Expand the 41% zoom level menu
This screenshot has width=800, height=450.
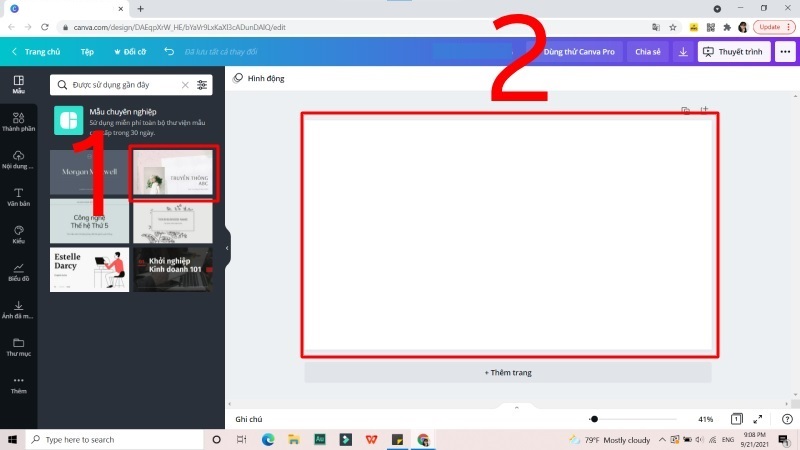(705, 419)
